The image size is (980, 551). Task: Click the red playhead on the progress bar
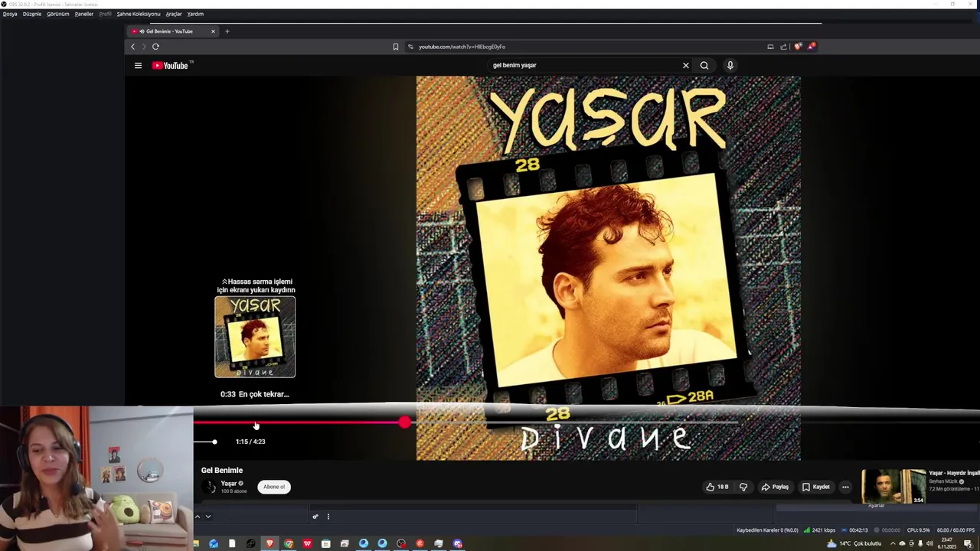(404, 422)
